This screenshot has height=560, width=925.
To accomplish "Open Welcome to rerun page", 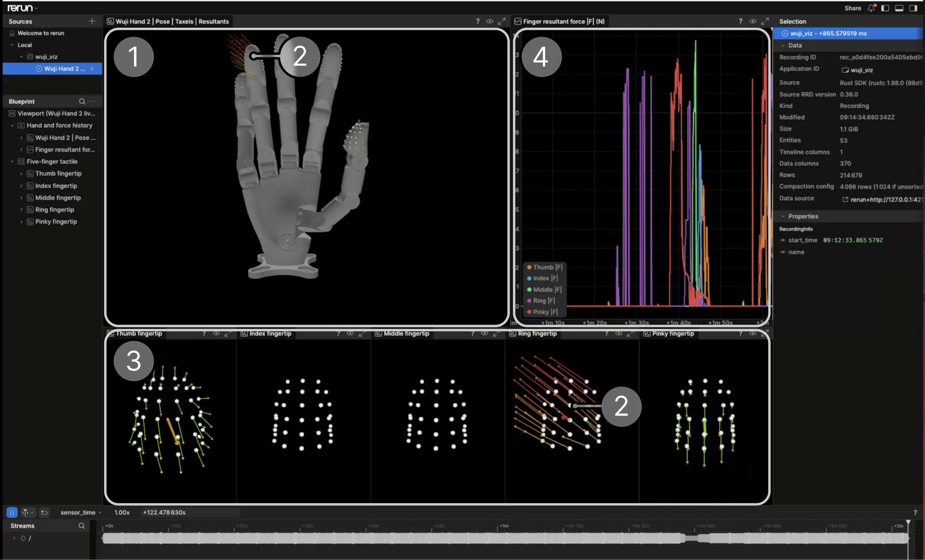I will (41, 33).
